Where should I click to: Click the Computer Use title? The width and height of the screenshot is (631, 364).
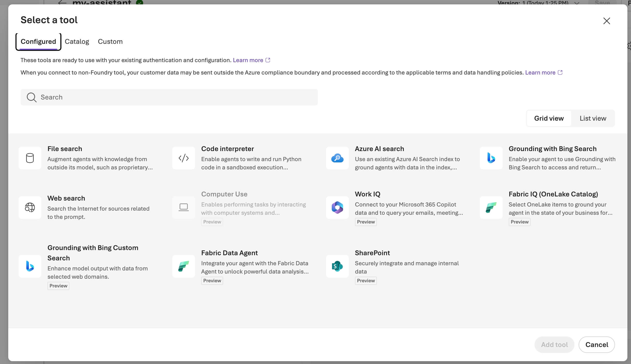click(224, 194)
